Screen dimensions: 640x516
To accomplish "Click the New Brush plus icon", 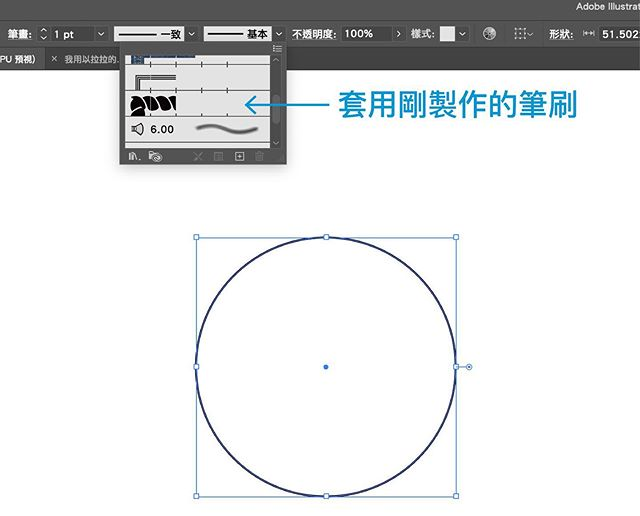I will [x=240, y=156].
